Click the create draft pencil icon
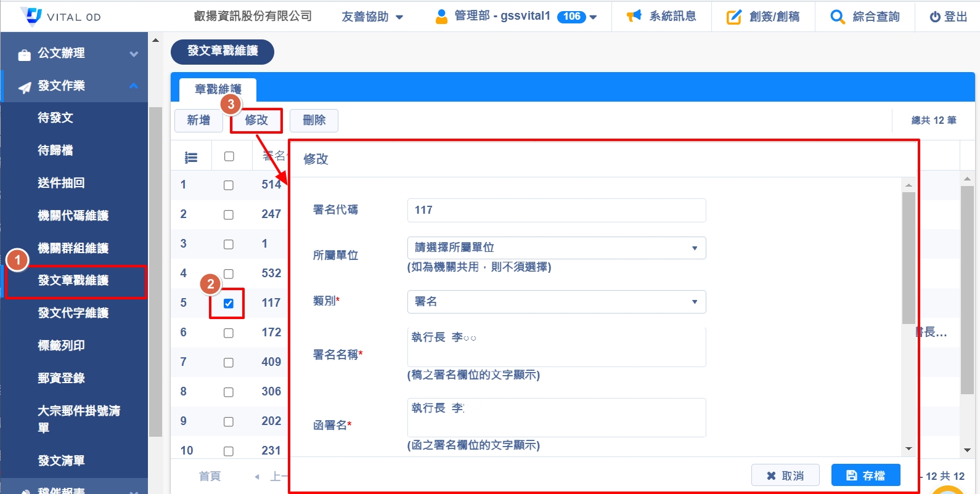Image resolution: width=980 pixels, height=494 pixels. [733, 17]
